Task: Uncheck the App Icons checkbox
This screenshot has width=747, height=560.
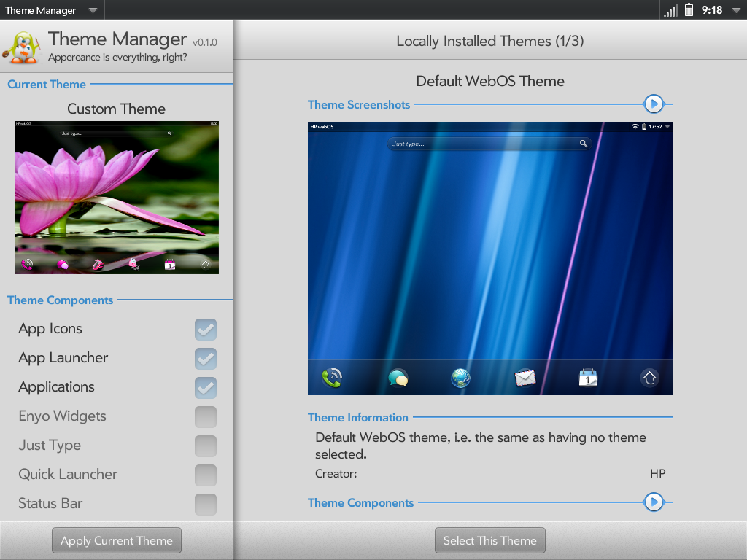Action: [x=206, y=330]
